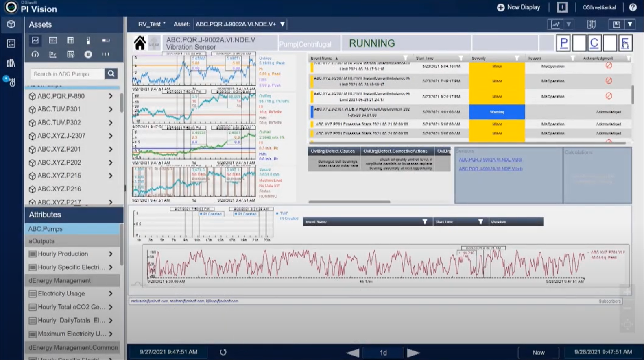Select ABC.Pumps in Attributes pane
This screenshot has height=360, width=644.
73,229
